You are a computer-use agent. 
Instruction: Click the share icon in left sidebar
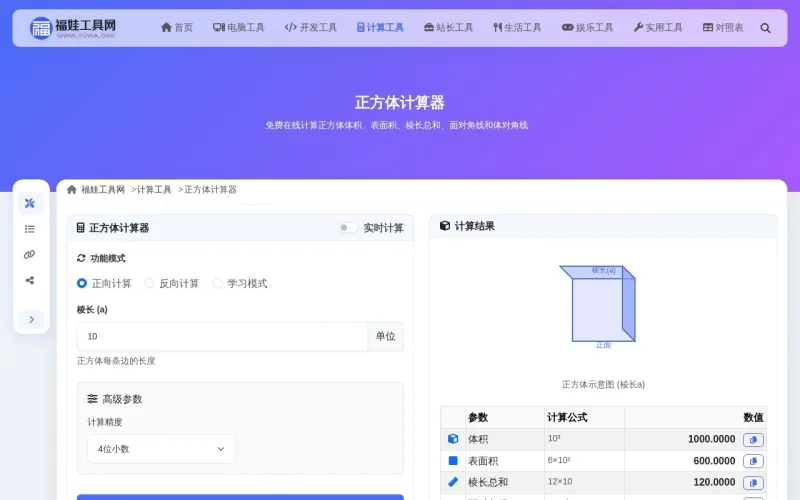coord(30,280)
